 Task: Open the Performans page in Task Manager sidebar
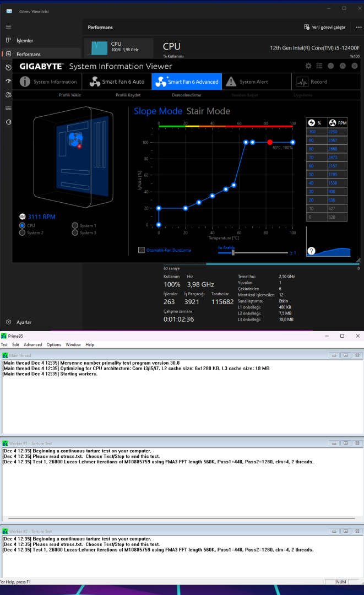tap(41, 54)
